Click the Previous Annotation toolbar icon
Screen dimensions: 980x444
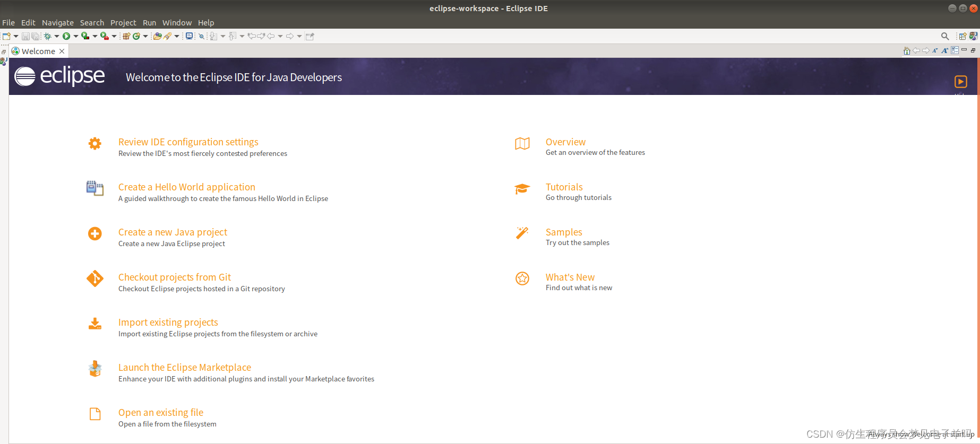233,36
